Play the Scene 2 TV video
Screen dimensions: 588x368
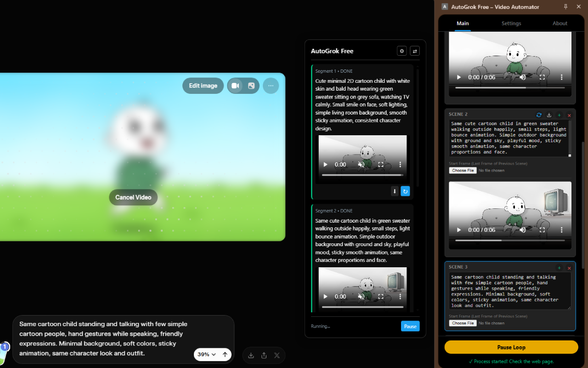coord(458,230)
